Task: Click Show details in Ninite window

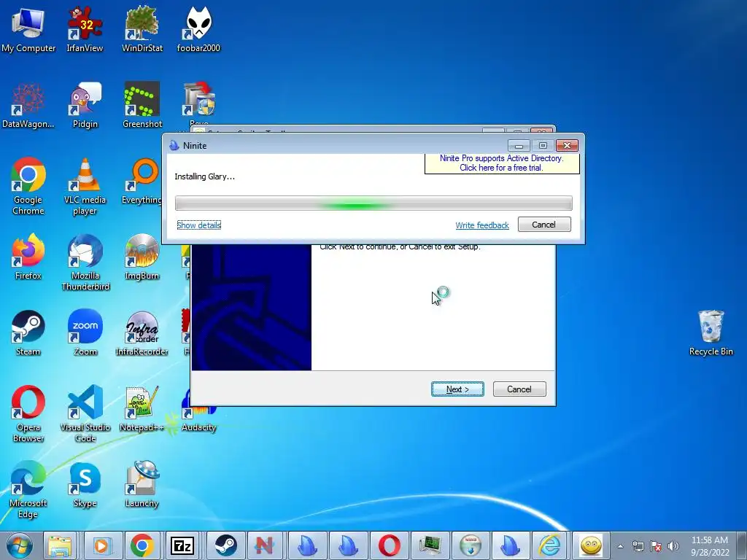Action: click(198, 225)
